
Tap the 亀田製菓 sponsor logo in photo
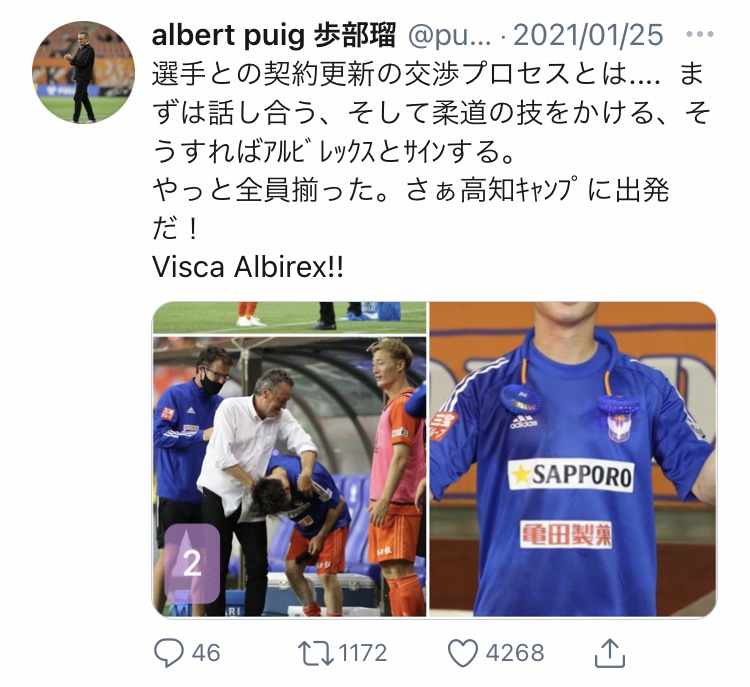(566, 534)
